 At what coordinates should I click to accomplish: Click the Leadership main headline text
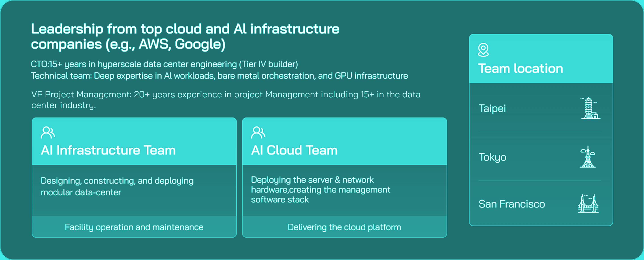(185, 36)
